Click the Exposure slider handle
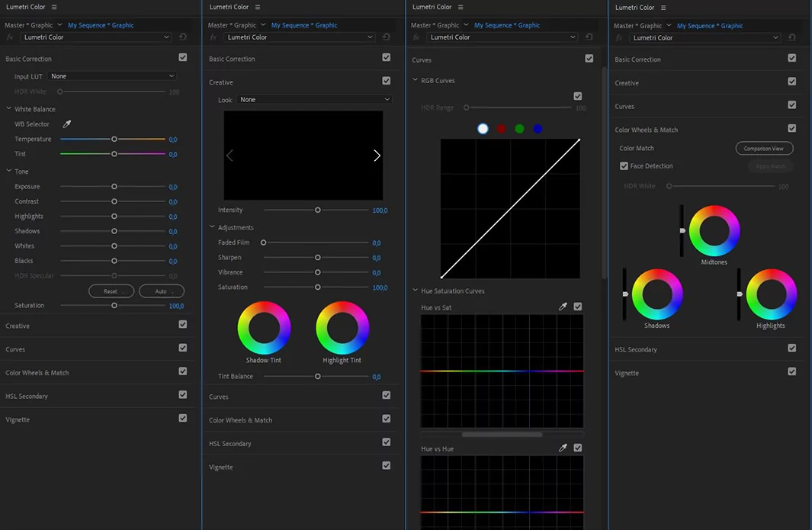 click(x=114, y=187)
